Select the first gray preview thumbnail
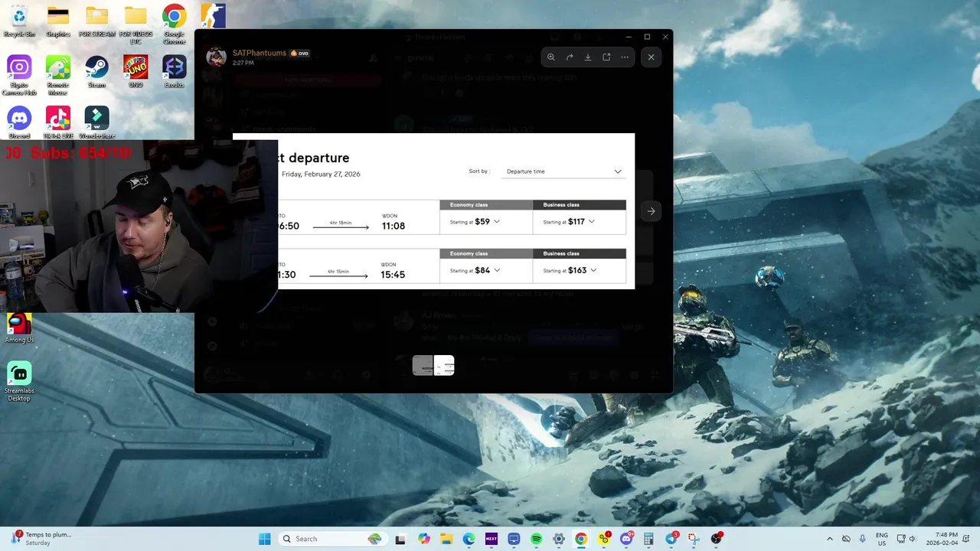980x551 pixels. coord(423,366)
